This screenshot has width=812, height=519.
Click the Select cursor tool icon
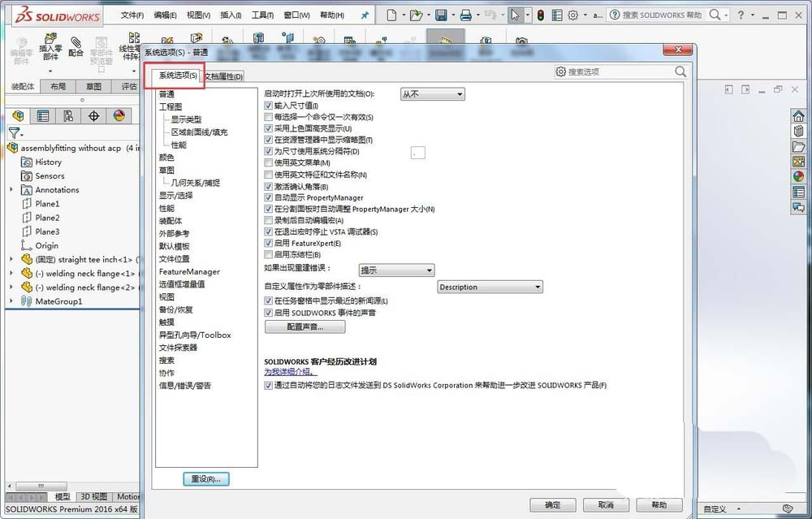pos(515,15)
